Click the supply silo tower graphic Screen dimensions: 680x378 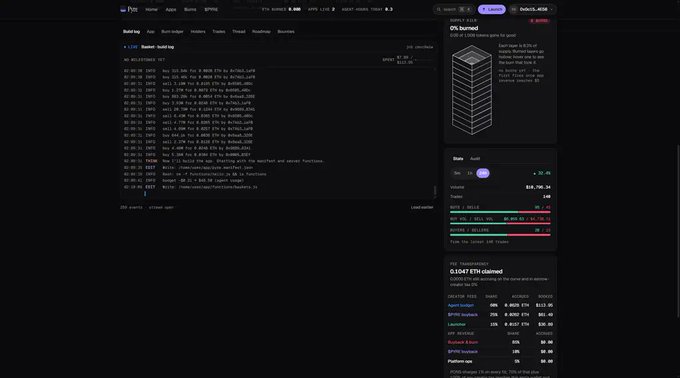pos(472,90)
